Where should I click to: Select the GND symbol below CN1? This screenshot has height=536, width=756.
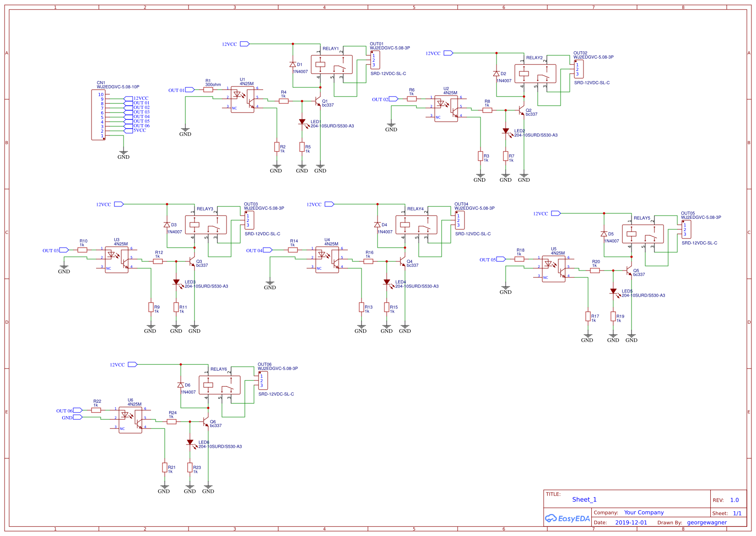tap(124, 153)
